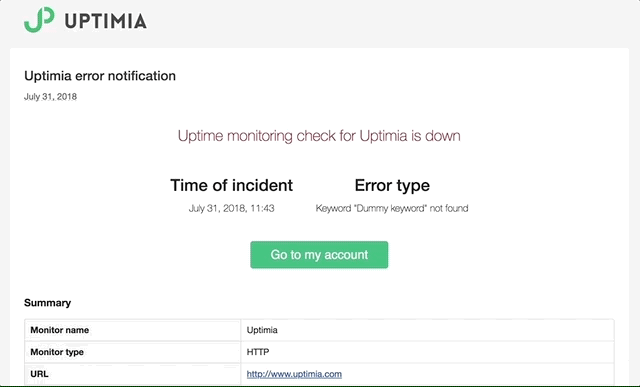Click the 'URL' label cell
The width and height of the screenshot is (640, 387).
pos(133,374)
